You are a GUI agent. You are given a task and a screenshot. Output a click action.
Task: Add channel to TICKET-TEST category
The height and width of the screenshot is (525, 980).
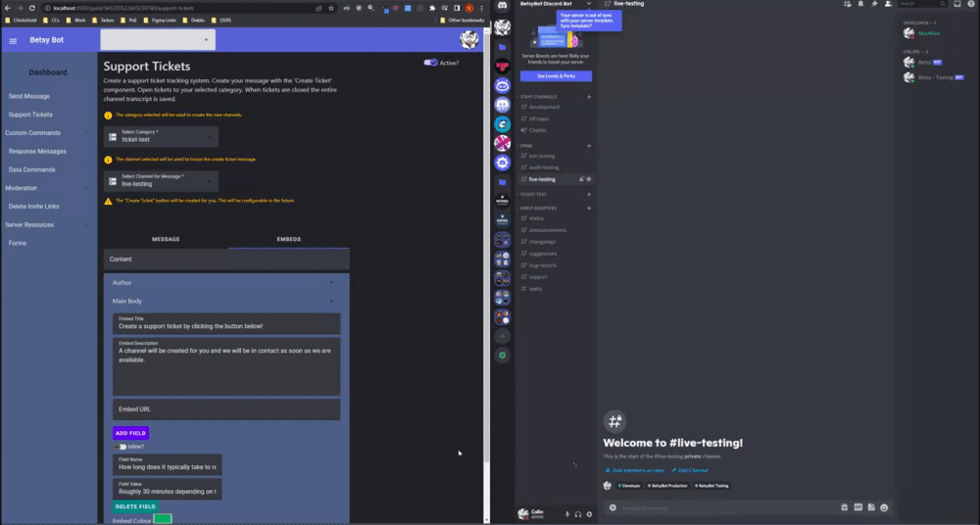pyautogui.click(x=589, y=194)
